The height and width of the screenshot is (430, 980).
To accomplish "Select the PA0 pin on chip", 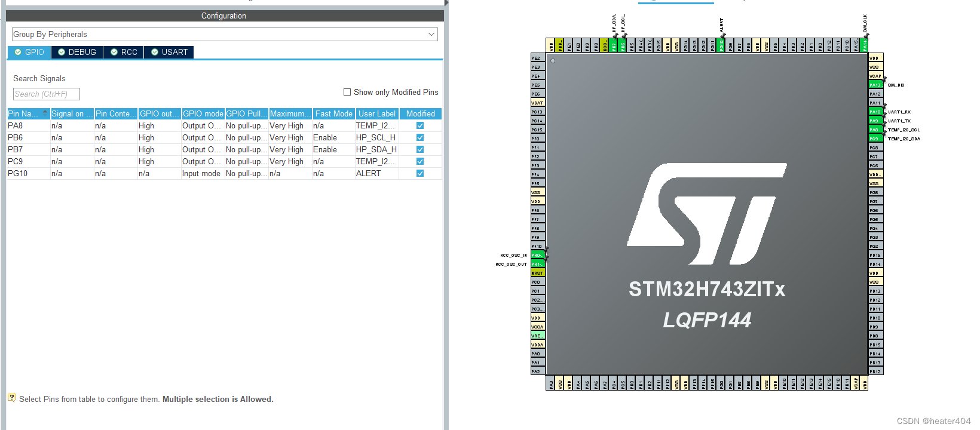I will click(x=538, y=354).
